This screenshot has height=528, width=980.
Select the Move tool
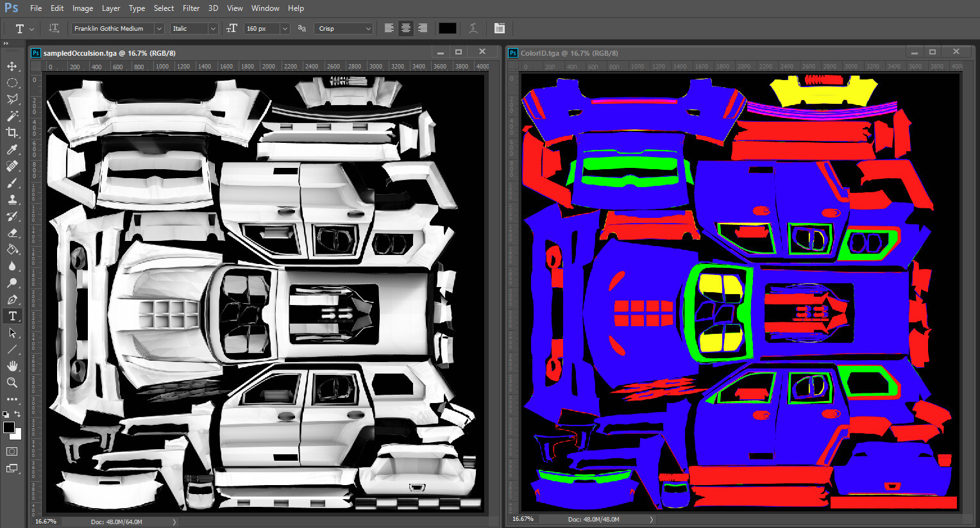pos(13,65)
